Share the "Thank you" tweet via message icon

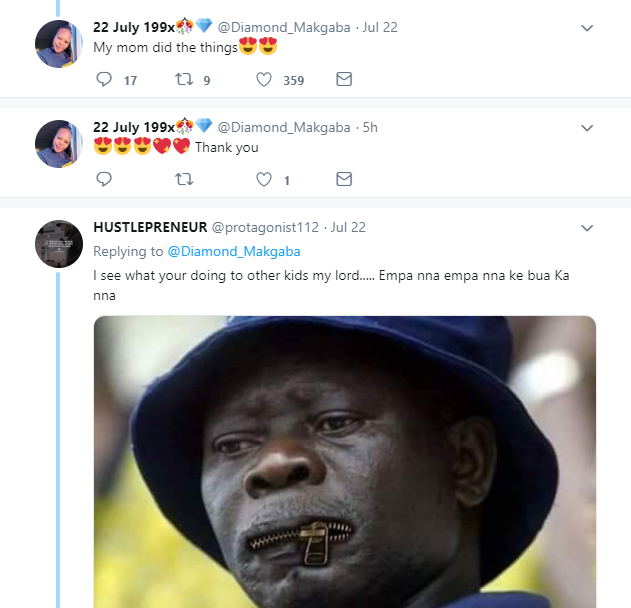click(x=344, y=180)
